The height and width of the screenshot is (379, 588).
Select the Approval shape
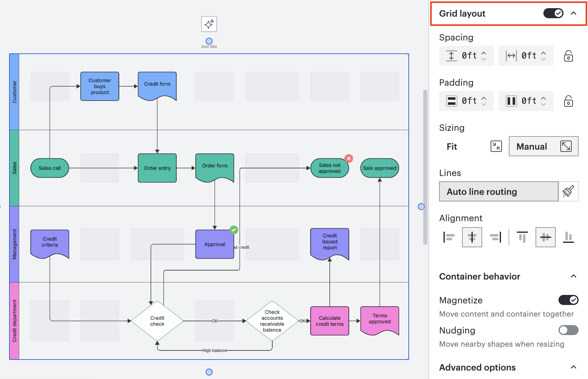tap(215, 244)
